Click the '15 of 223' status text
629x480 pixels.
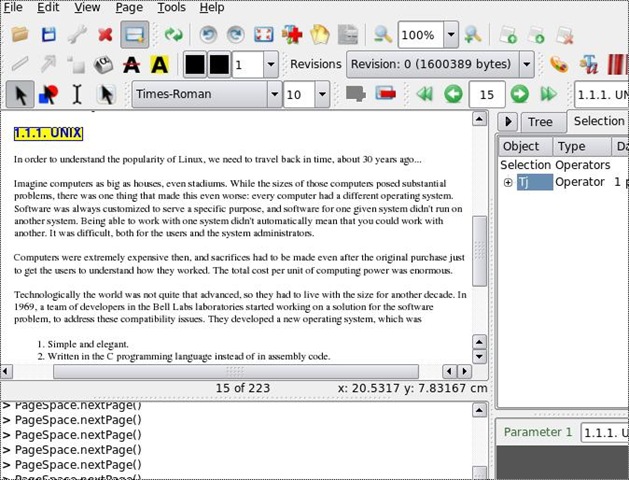click(x=243, y=388)
